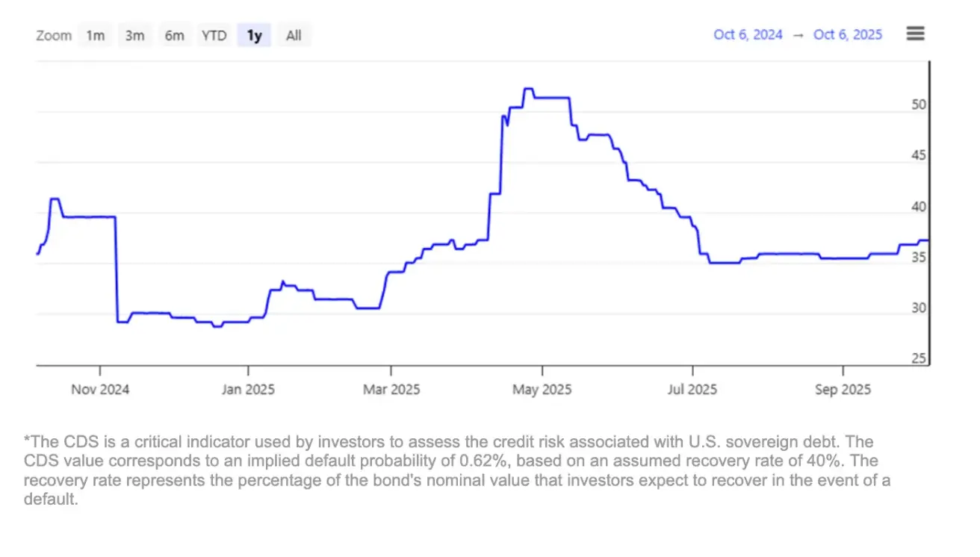Click the Jul 2025 x-axis label
Screen dimensions: 980x557
click(x=692, y=389)
